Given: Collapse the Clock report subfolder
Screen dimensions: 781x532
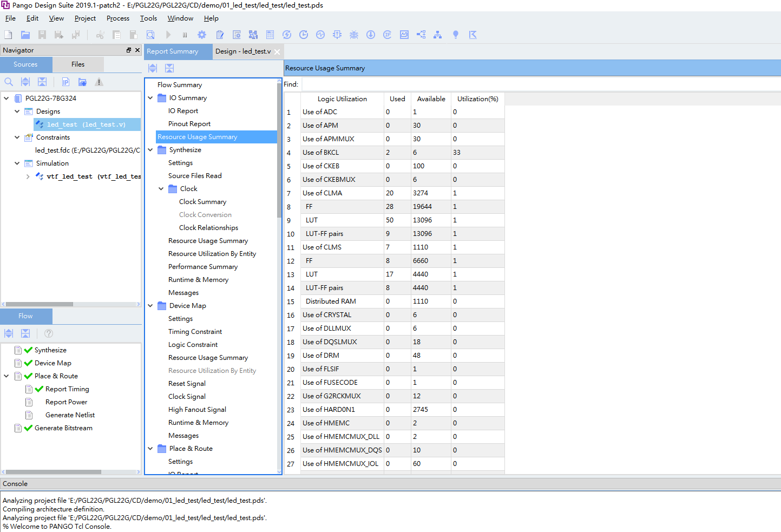Looking at the screenshot, I should pyautogui.click(x=161, y=189).
